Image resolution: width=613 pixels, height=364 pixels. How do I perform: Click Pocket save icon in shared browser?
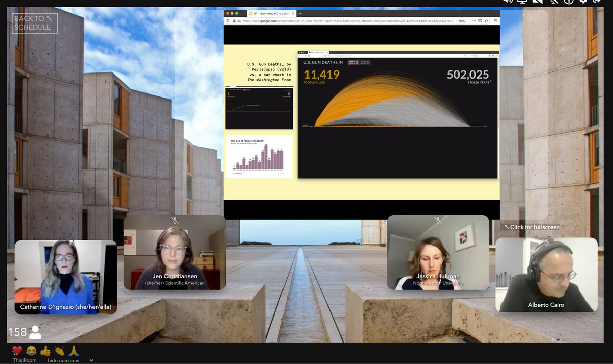pos(480,21)
